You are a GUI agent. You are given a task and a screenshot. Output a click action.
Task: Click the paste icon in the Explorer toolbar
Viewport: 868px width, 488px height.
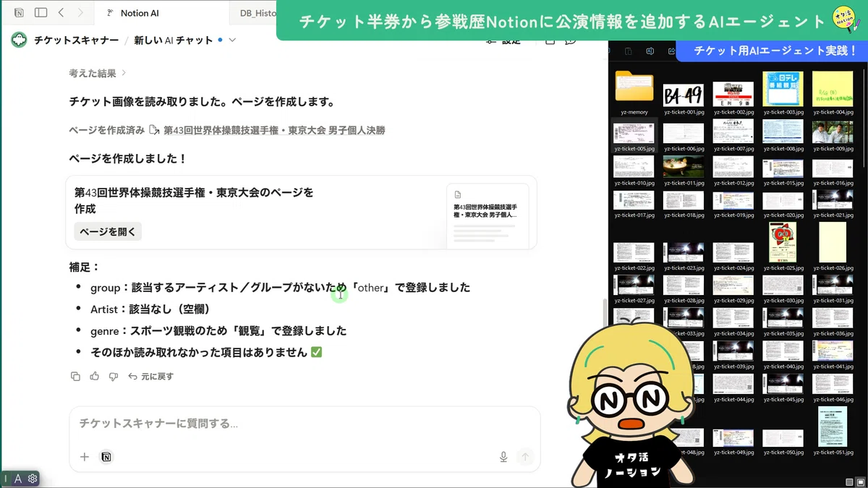628,51
